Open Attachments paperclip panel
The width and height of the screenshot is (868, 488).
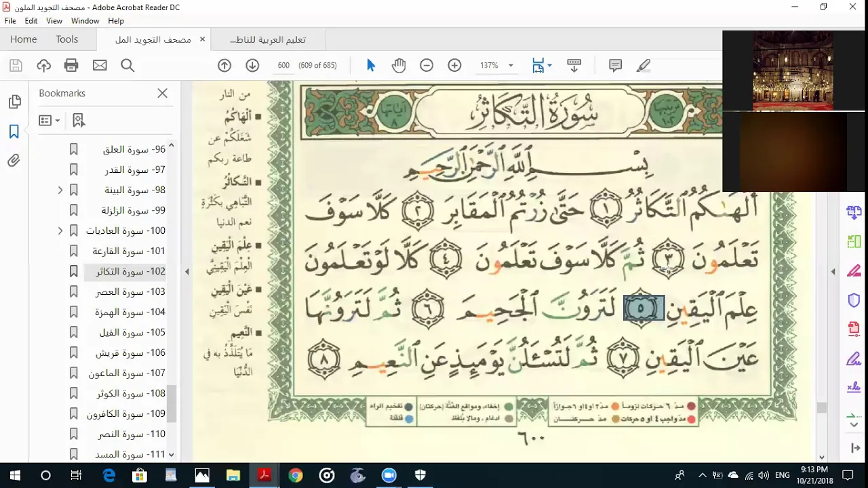[x=14, y=161]
